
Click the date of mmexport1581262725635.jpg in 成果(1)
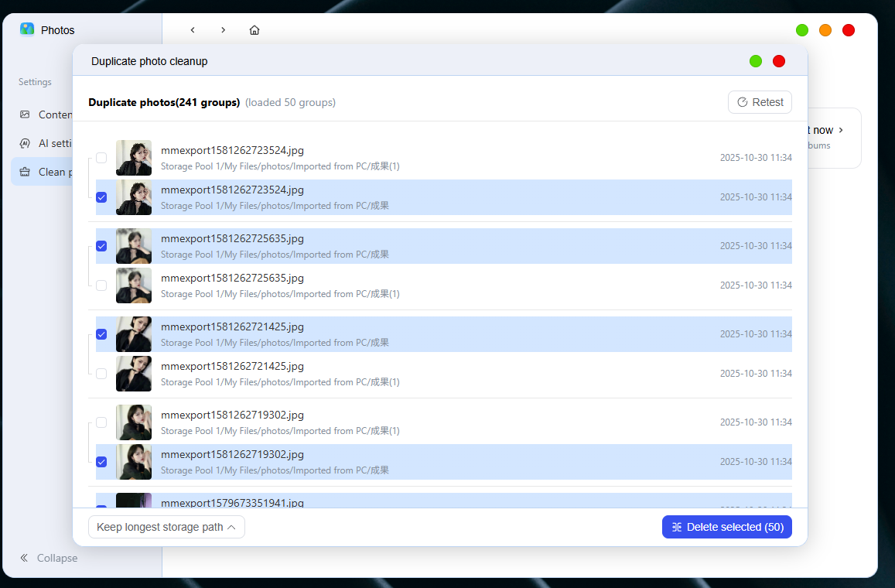(756, 285)
